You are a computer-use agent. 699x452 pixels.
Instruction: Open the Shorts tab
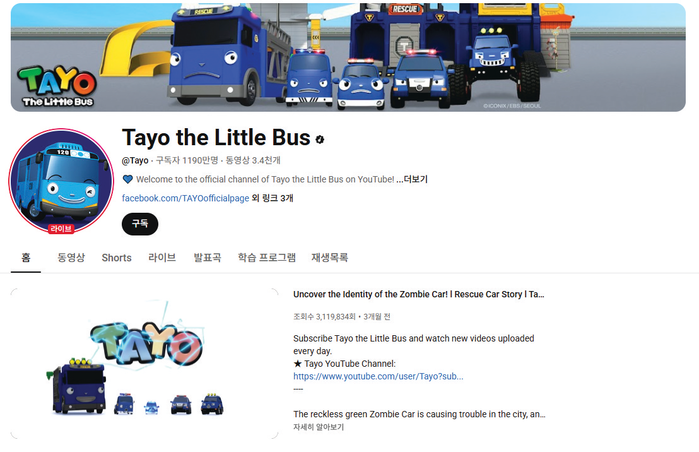tap(116, 258)
